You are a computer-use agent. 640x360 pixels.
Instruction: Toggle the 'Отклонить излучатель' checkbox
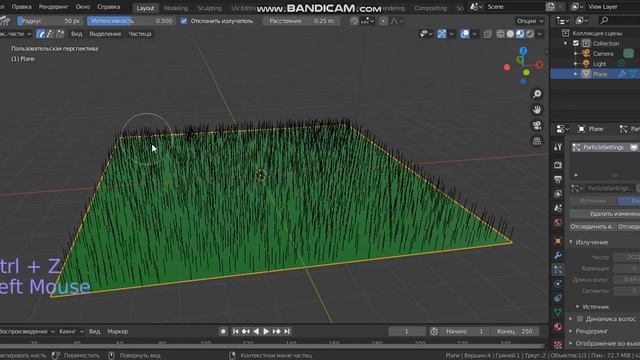pyautogui.click(x=184, y=21)
